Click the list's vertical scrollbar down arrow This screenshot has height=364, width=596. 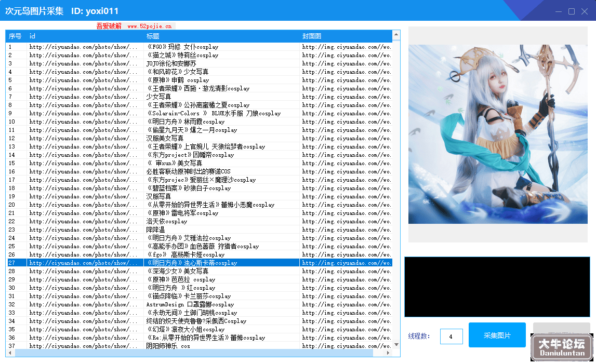click(x=396, y=345)
